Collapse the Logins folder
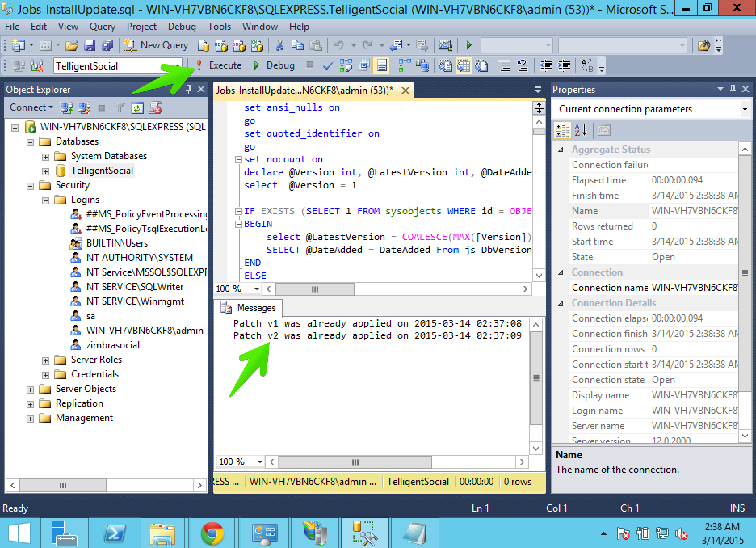Image resolution: width=756 pixels, height=548 pixels. tap(46, 200)
